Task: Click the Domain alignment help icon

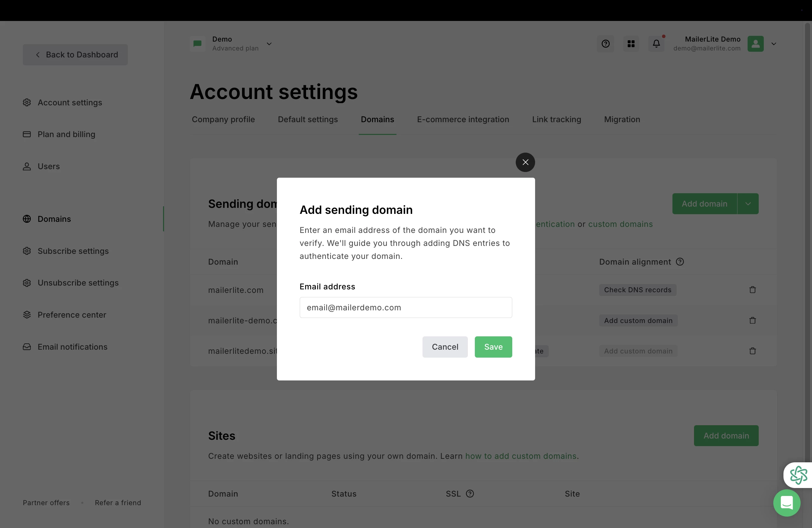Action: click(680, 262)
